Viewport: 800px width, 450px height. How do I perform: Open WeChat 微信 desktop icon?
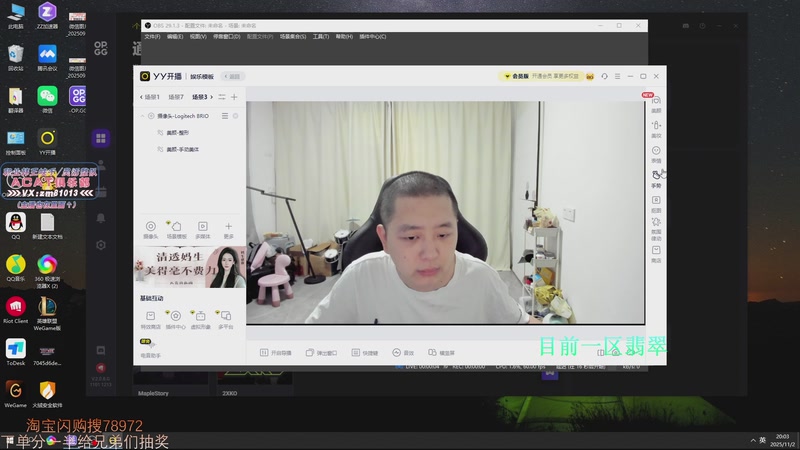coord(47,100)
